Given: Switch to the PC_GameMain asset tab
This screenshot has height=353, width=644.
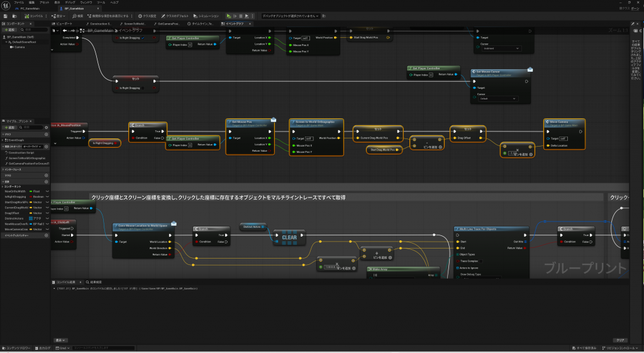Looking at the screenshot, I should point(29,9).
